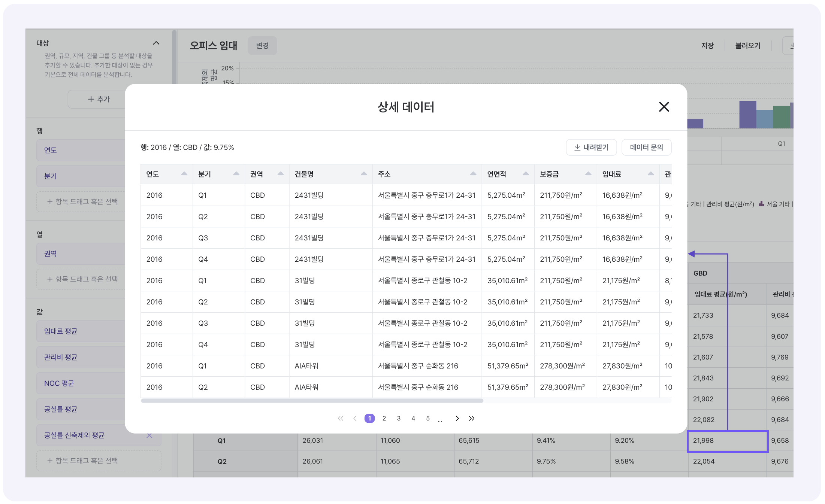Go to page 2 of results
Screen dimensions: 825x504
(x=384, y=418)
